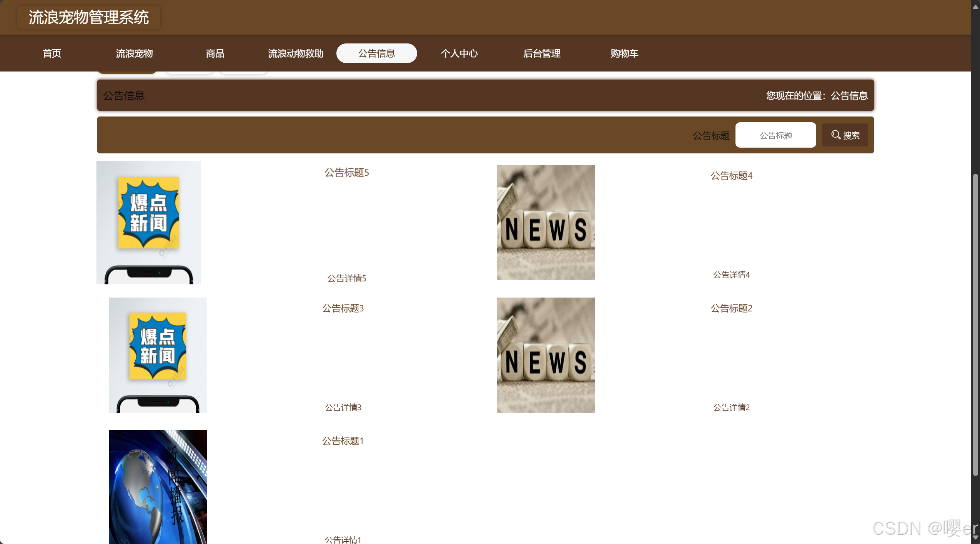Go to 流浪宠物 menu item
Viewport: 980px width, 544px height.
coord(134,53)
